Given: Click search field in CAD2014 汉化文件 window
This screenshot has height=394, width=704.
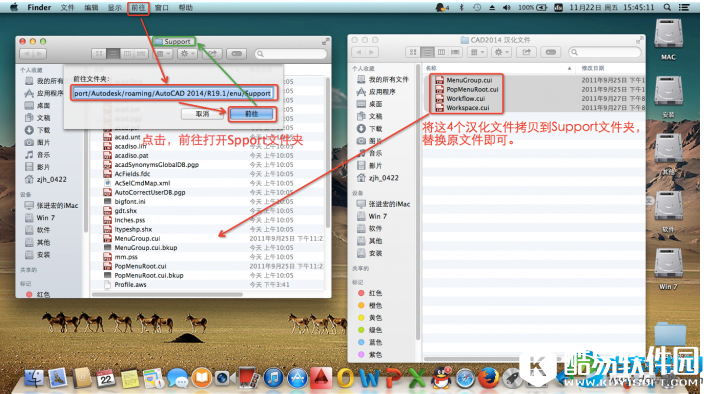Looking at the screenshot, I should pyautogui.click(x=604, y=52).
